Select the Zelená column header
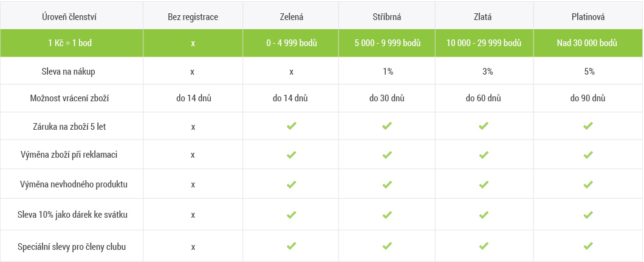The height and width of the screenshot is (262, 644). tap(292, 17)
